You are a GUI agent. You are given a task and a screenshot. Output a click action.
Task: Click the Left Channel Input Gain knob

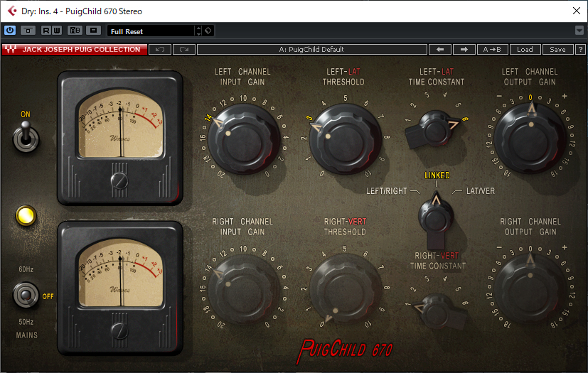(x=243, y=139)
